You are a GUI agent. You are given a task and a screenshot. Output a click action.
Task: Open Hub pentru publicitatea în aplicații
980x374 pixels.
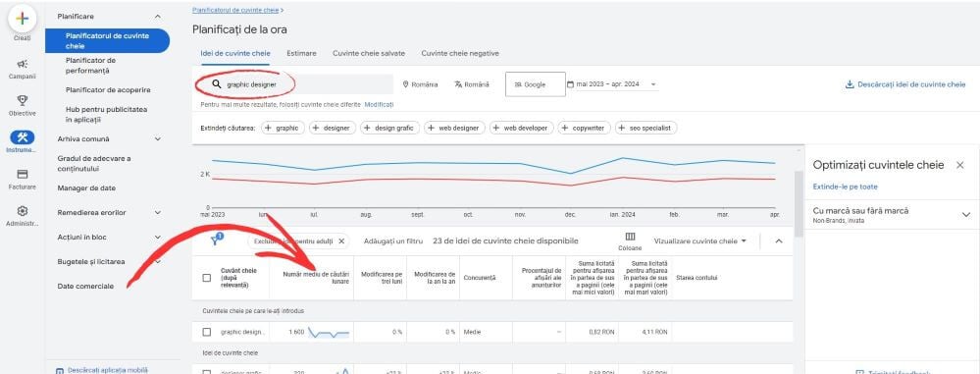click(x=107, y=115)
